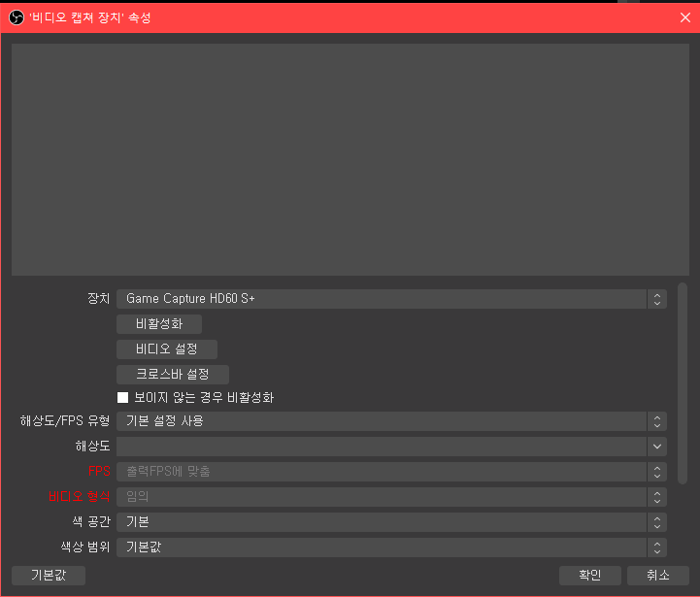
Task: Open the 해상도/FPS 유형 dropdown
Action: click(391, 421)
